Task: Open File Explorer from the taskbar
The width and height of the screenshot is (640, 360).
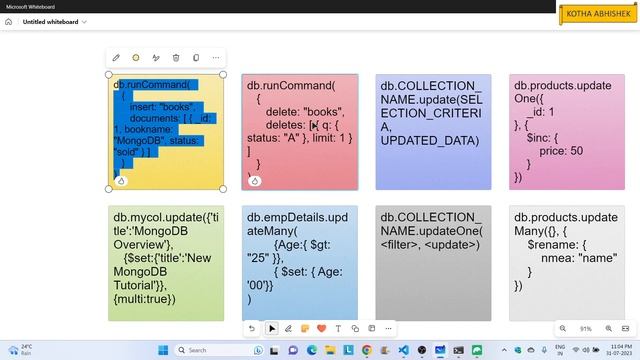Action: (330, 350)
